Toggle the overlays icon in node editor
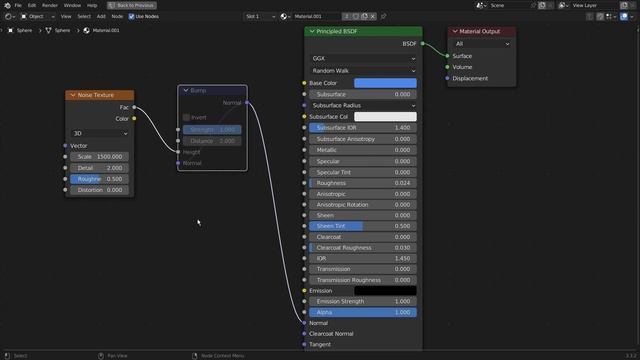Screen dimensions: 640x360 [x=624, y=16]
